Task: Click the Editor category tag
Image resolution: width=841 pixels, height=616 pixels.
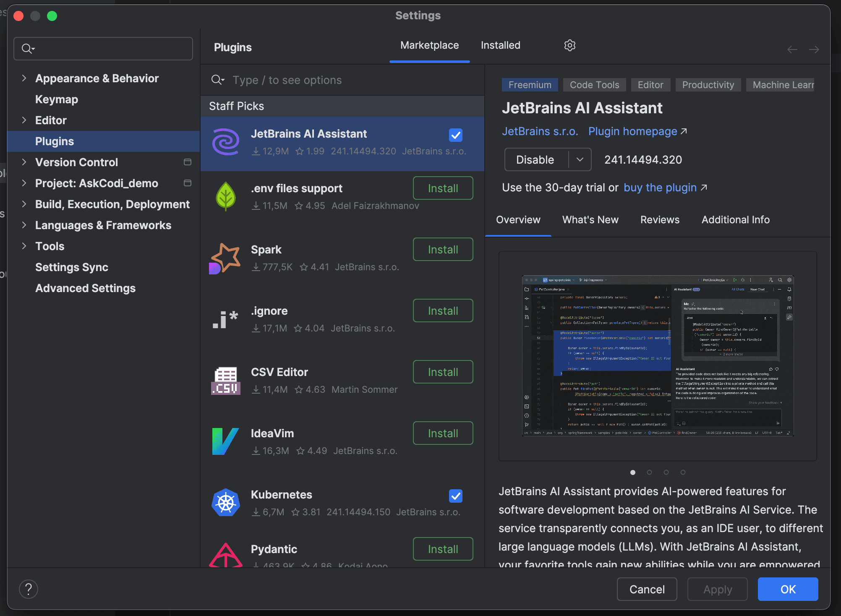Action: click(651, 85)
